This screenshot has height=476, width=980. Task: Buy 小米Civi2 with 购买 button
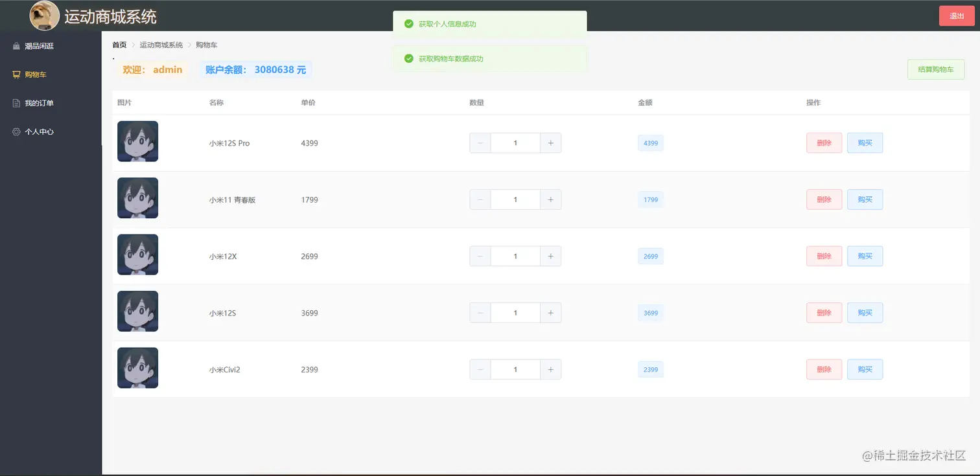(x=865, y=369)
